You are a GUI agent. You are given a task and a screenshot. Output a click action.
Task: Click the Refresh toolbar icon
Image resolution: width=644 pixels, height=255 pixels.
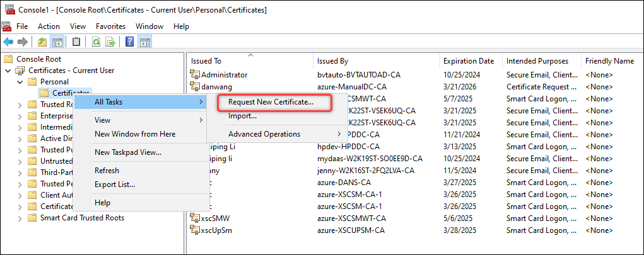pyautogui.click(x=96, y=42)
